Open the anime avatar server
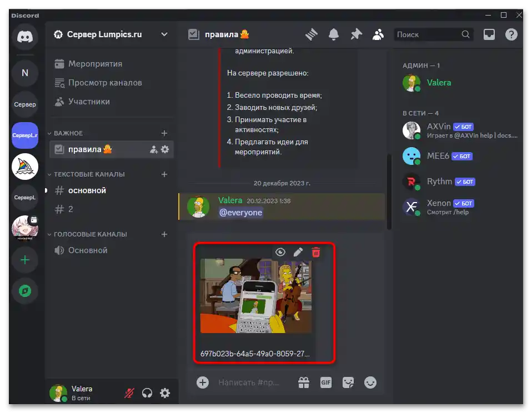The height and width of the screenshot is (413, 532). [25, 228]
